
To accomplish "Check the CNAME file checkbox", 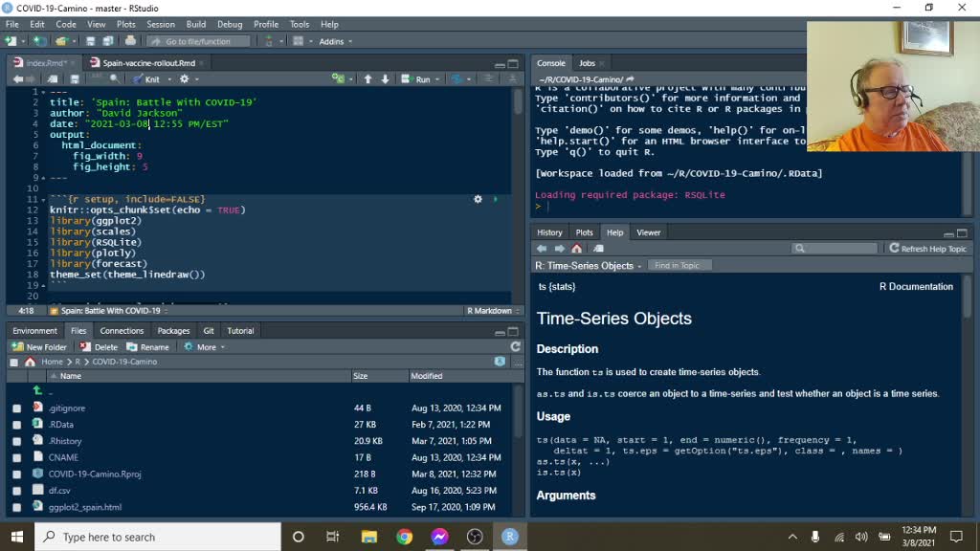I will coord(17,458).
